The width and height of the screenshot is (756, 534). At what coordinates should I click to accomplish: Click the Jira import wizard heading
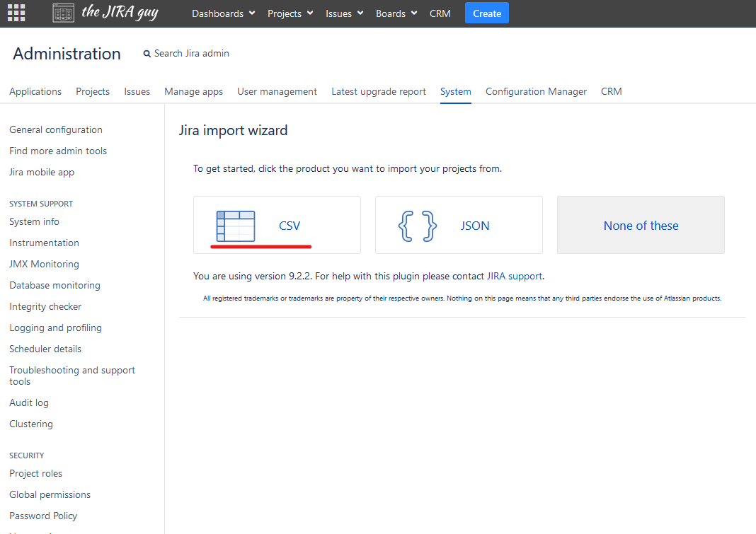[233, 131]
